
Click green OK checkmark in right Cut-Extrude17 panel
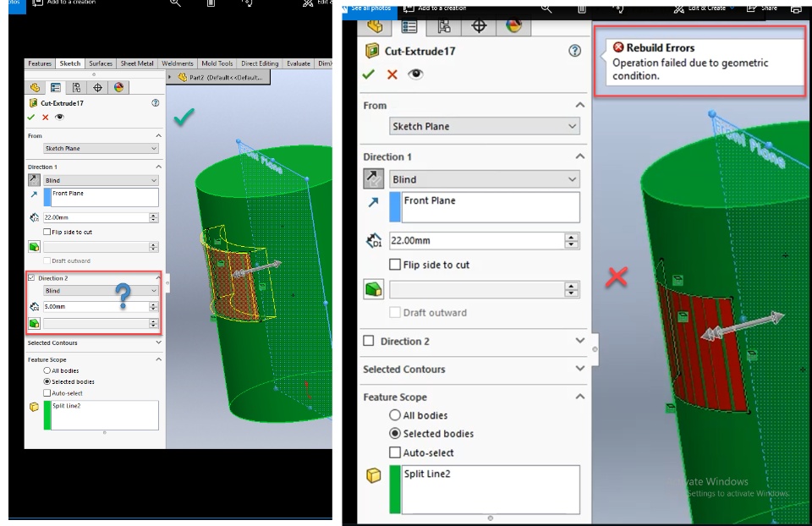tap(368, 74)
